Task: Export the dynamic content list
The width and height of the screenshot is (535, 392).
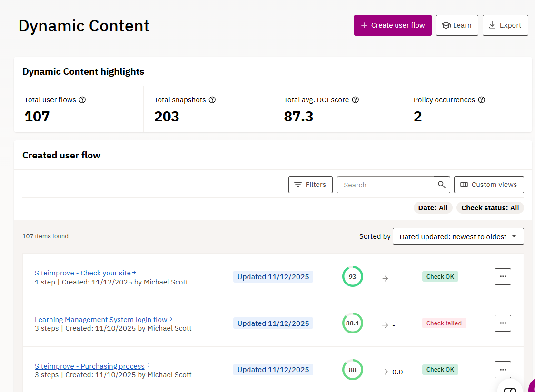Action: click(505, 25)
